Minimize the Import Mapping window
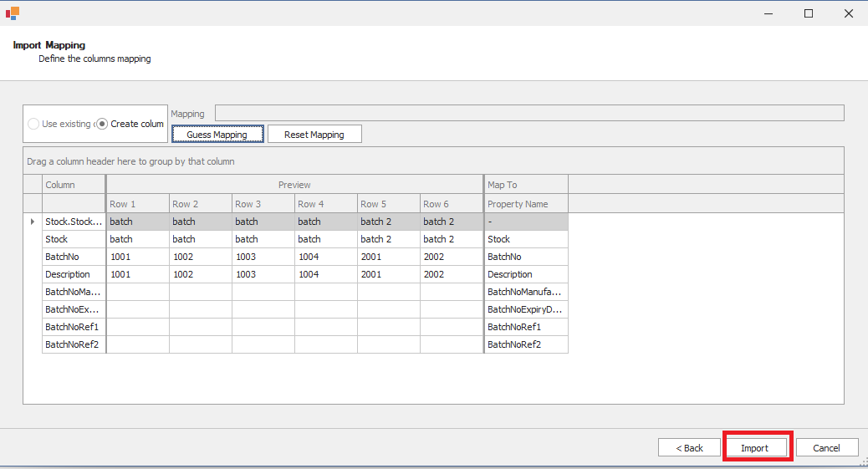 pyautogui.click(x=768, y=13)
